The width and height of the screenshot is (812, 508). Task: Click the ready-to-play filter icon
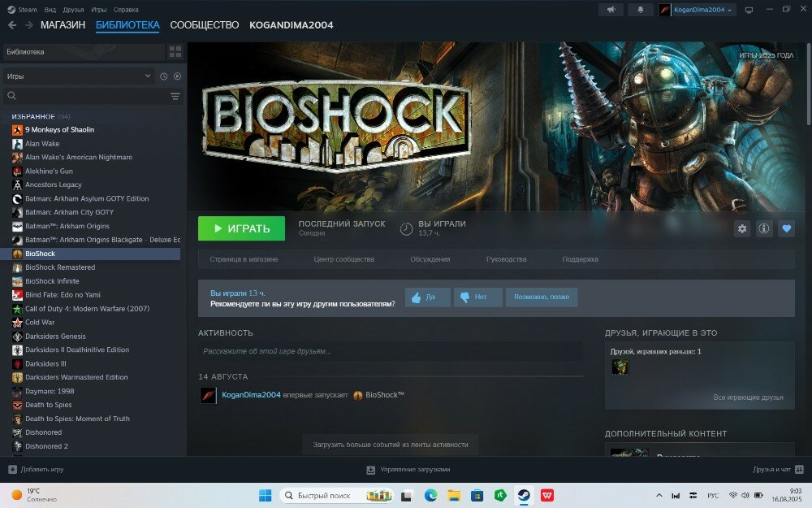178,76
